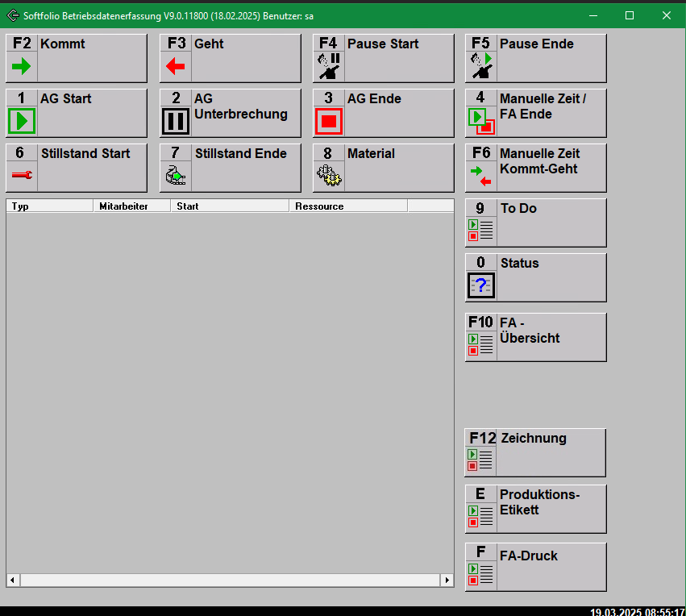This screenshot has height=616, width=686.
Task: Start an Arbeitsgang via the green play icon
Action: tap(21, 121)
